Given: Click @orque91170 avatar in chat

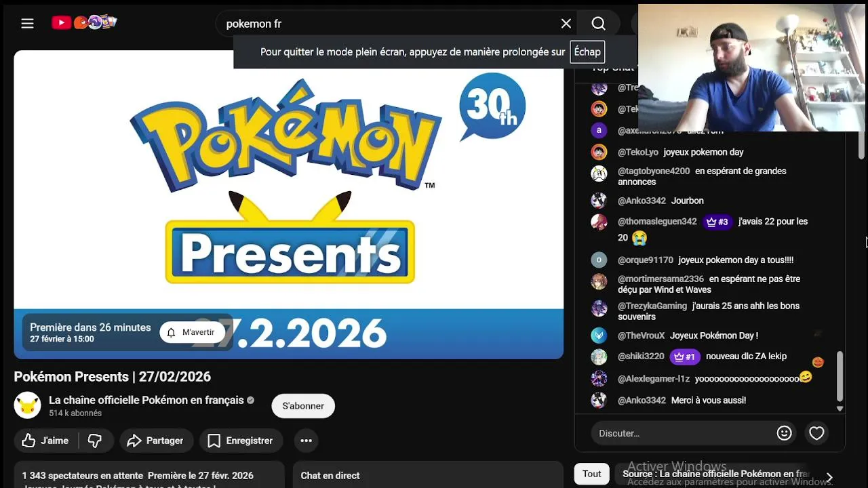Looking at the screenshot, I should point(599,260).
